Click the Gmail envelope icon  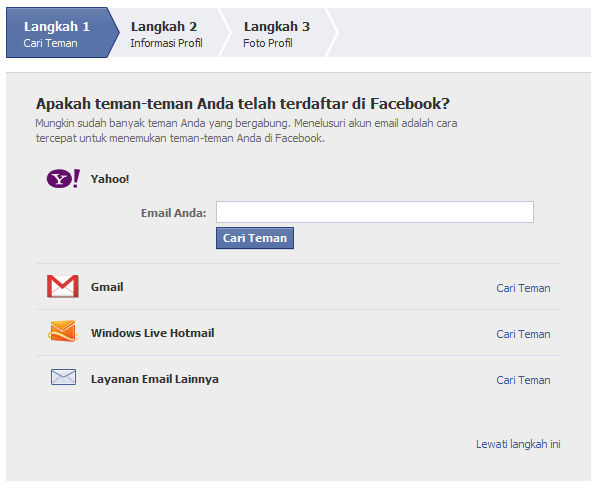tap(63, 286)
